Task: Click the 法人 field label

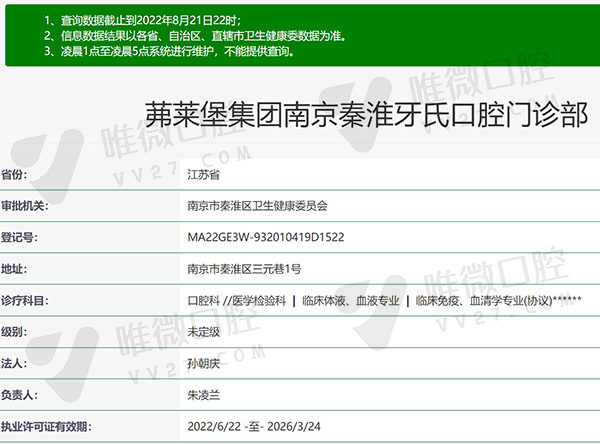Action: 14,363
